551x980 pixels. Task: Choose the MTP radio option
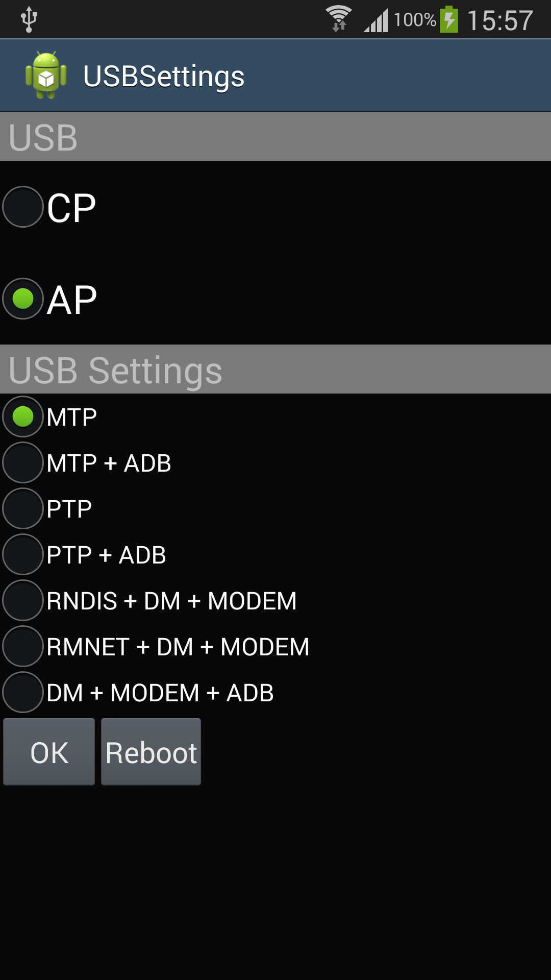click(23, 416)
